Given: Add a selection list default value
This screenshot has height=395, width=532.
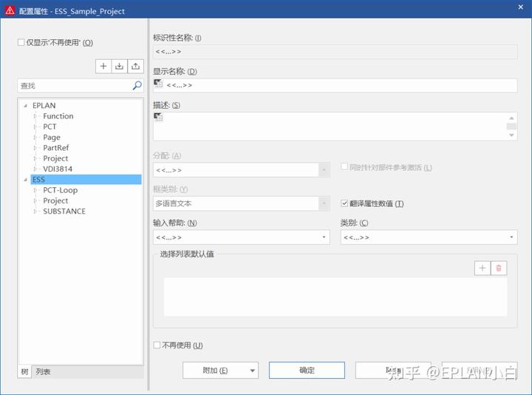Looking at the screenshot, I should click(482, 268).
